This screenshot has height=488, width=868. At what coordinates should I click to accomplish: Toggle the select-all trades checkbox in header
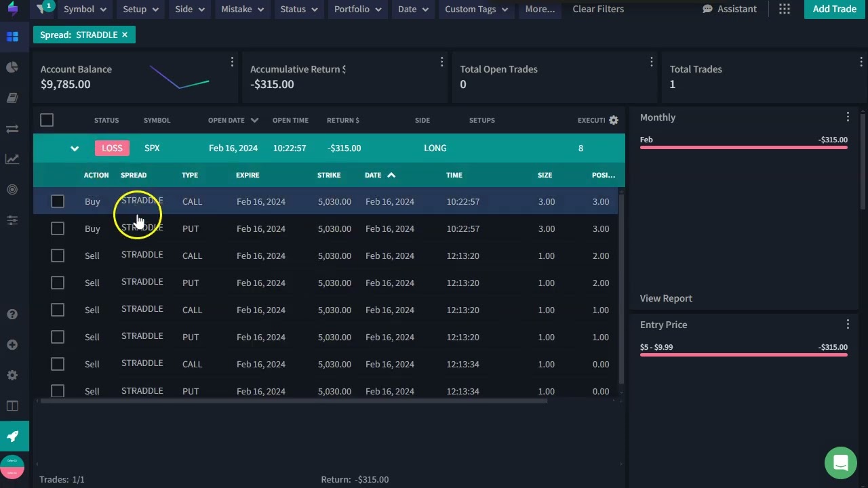pos(47,120)
